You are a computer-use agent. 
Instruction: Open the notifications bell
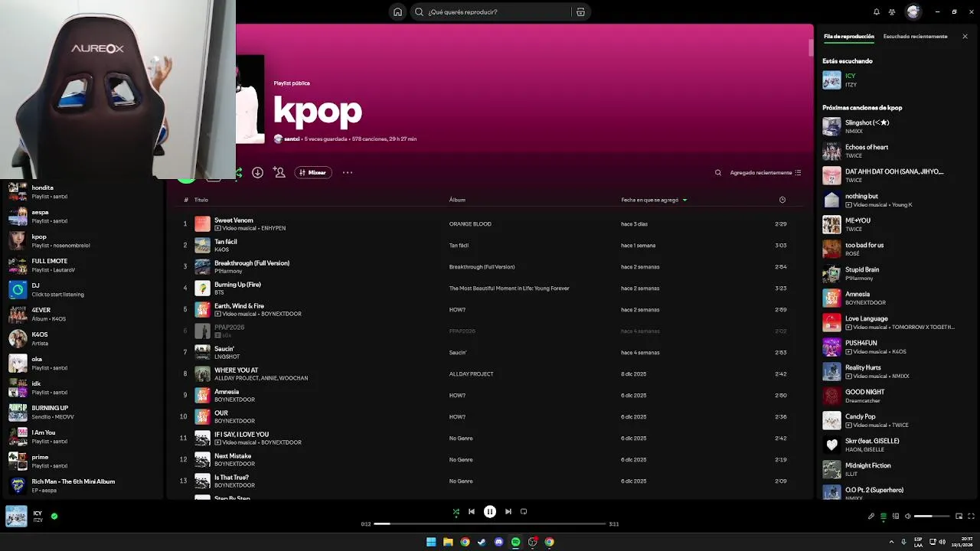pos(877,11)
